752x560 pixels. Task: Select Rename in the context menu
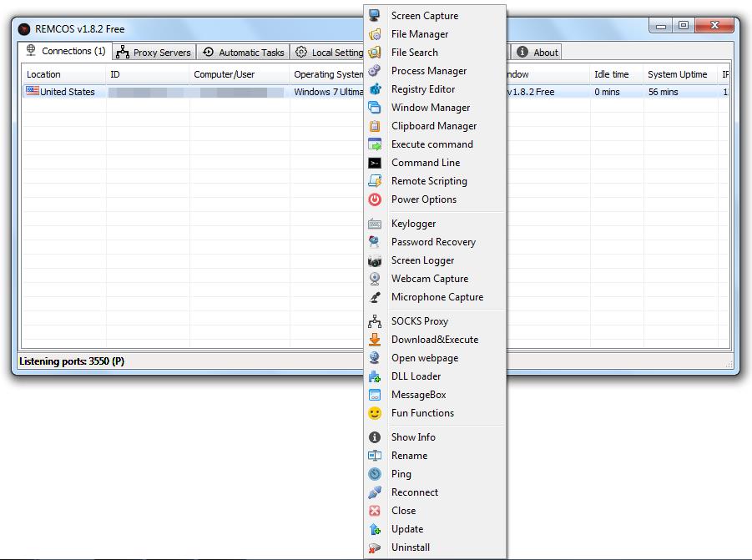[409, 456]
